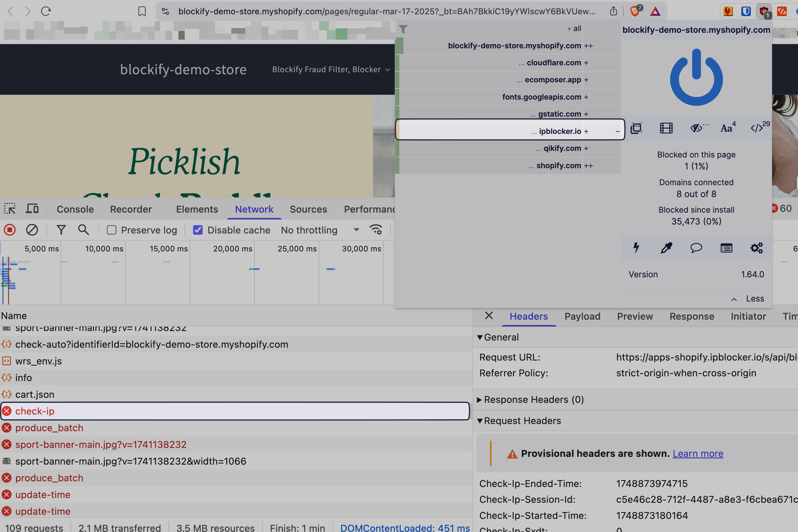Toggle network filter funnel icon
Viewport: 798px width, 532px height.
(x=61, y=230)
